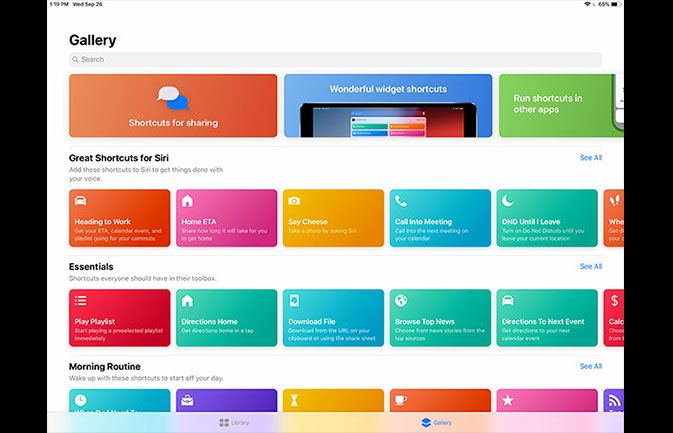The image size is (673, 433).
Task: See all Morning Routine shortcuts
Action: 590,367
